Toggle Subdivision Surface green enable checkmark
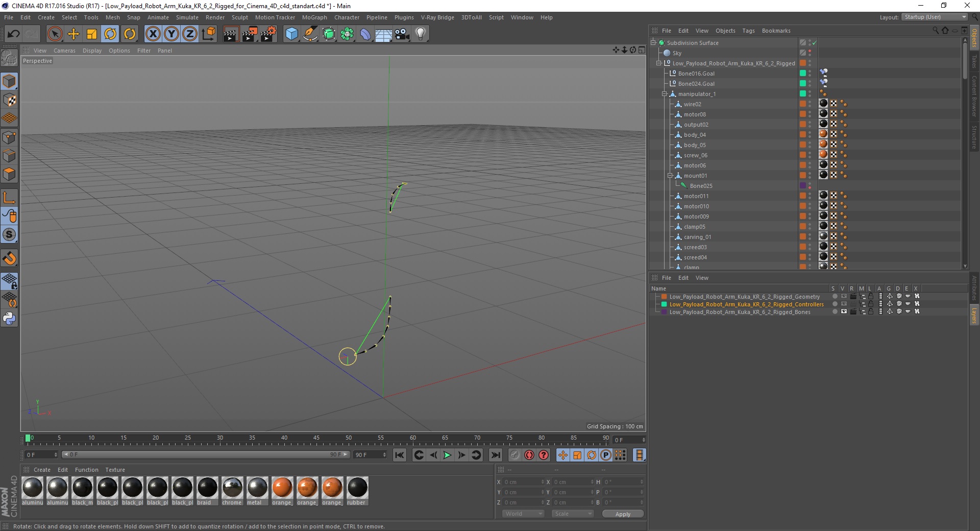 pos(815,43)
